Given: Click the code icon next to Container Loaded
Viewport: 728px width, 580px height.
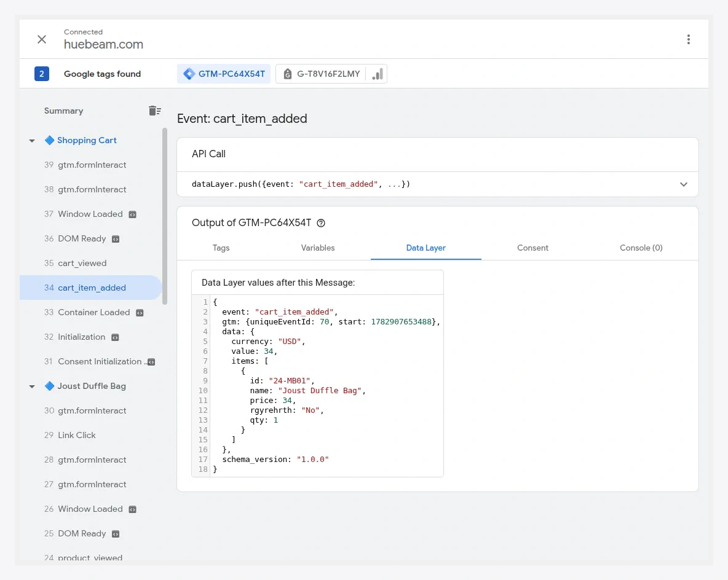Looking at the screenshot, I should [140, 313].
